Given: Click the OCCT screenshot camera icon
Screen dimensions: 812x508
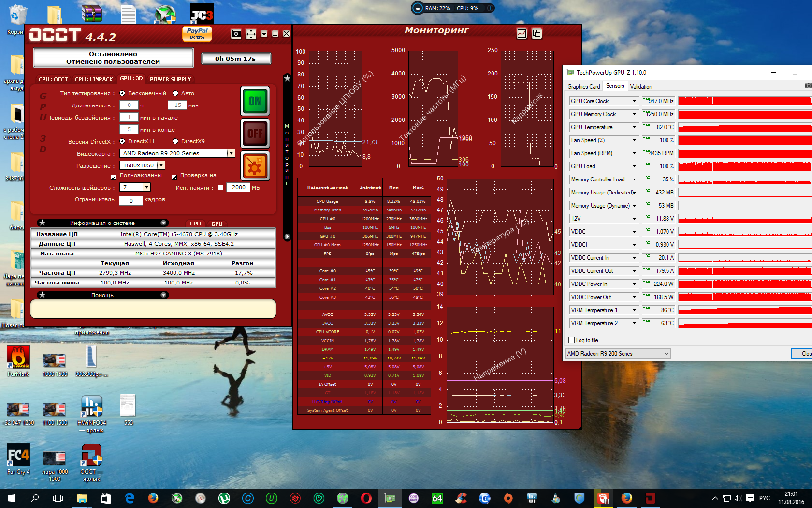Looking at the screenshot, I should 236,34.
